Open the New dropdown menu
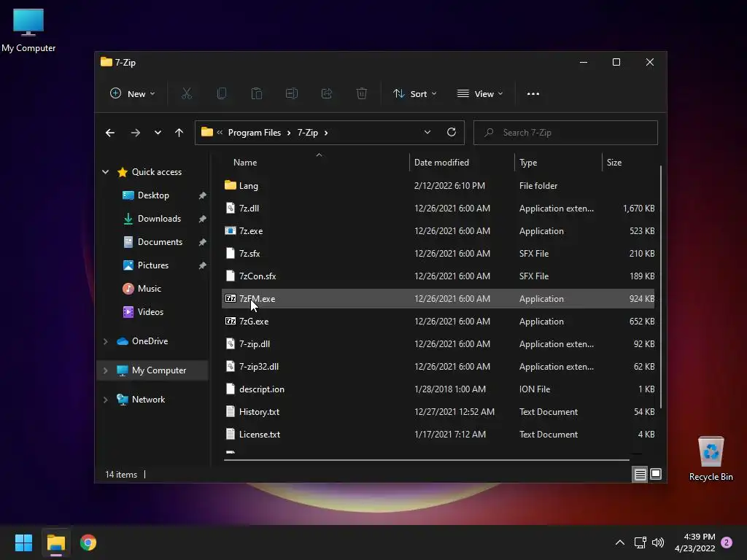Viewport: 747px width, 560px height. 133,94
